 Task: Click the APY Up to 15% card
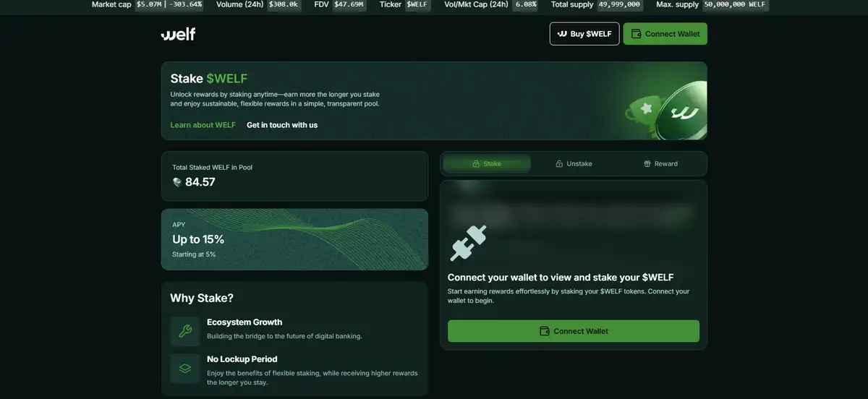[294, 239]
